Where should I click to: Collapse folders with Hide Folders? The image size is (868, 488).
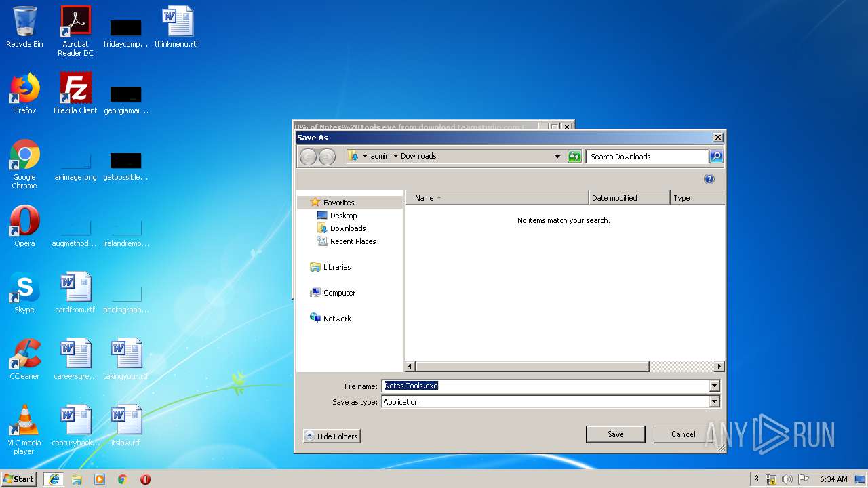tap(332, 436)
